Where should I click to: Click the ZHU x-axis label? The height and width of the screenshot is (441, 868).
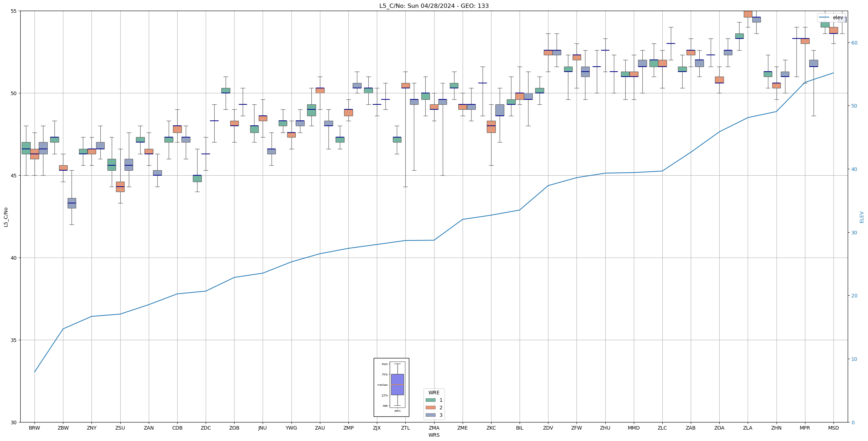click(605, 428)
